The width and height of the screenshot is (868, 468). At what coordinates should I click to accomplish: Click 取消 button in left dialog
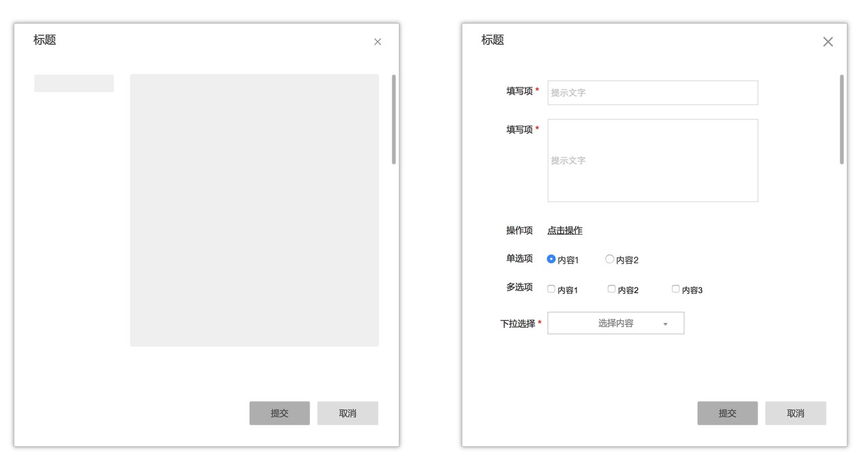(348, 413)
